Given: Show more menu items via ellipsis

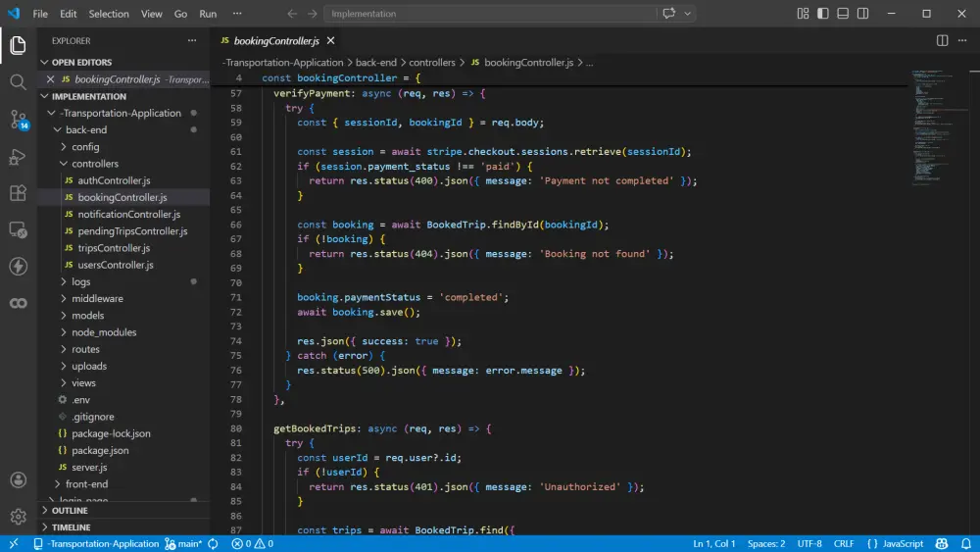Looking at the screenshot, I should (237, 13).
